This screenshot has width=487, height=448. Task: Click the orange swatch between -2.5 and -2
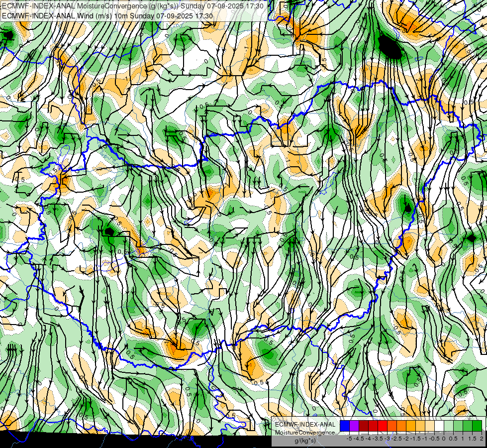[x=401, y=426]
